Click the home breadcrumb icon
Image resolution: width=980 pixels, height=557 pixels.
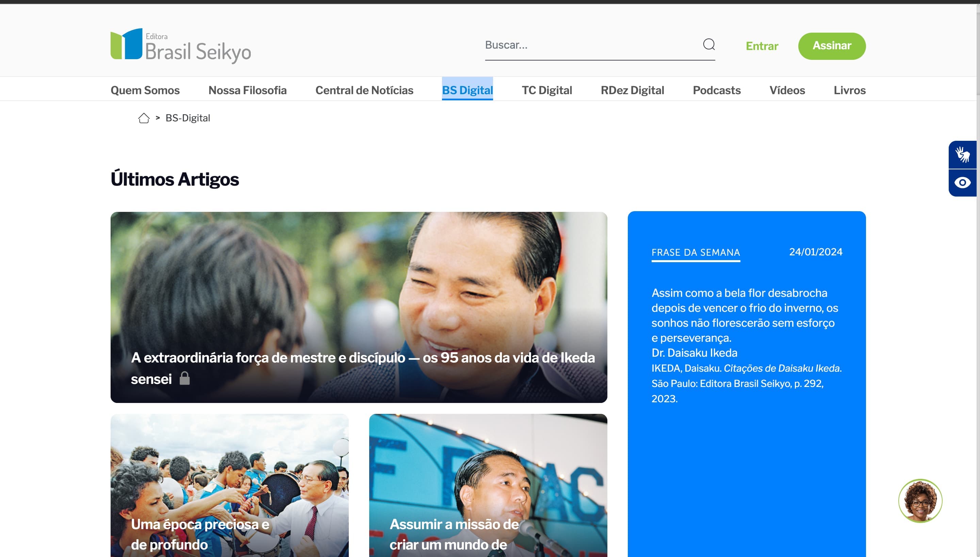pyautogui.click(x=144, y=118)
